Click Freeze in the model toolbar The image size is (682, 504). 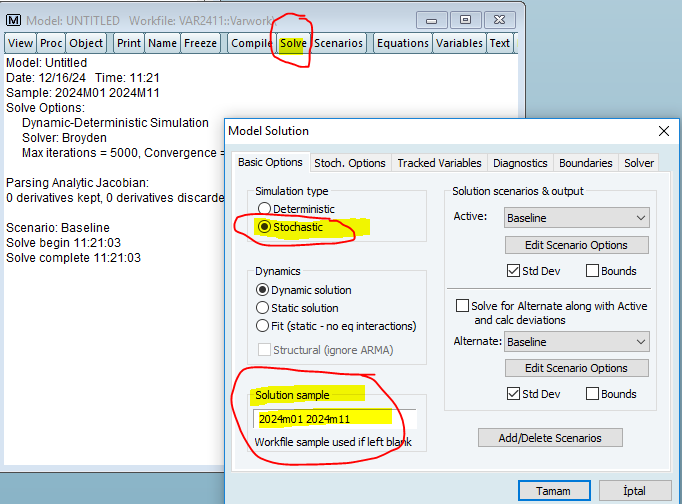pos(200,43)
